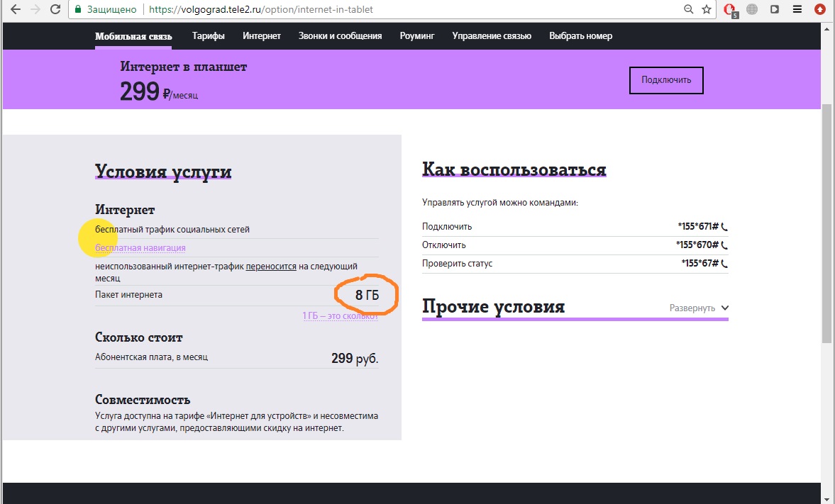Follow the бесплатная навигация link
Viewport: 835px width, 504px height.
(140, 248)
